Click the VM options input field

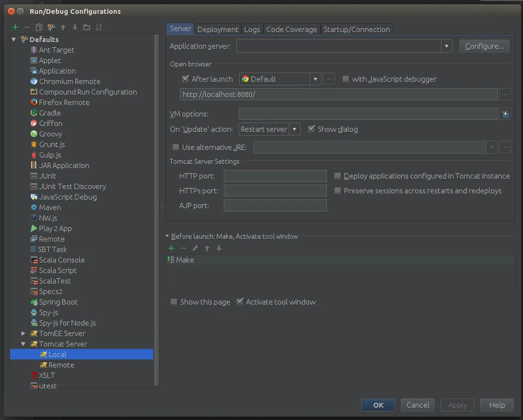tap(368, 114)
